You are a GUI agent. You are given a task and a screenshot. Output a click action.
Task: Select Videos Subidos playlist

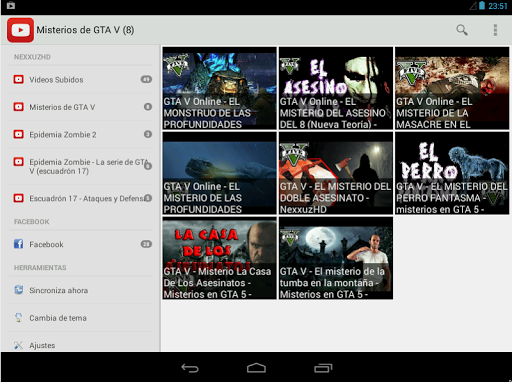[81, 79]
